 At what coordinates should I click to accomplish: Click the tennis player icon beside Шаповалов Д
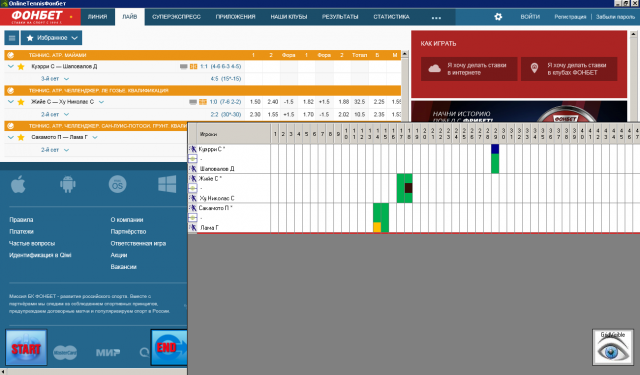[193, 169]
